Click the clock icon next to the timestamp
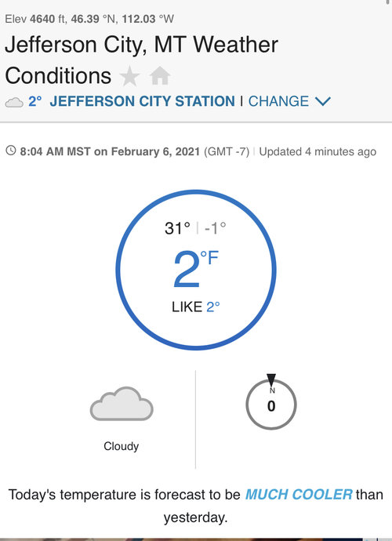 (11, 151)
